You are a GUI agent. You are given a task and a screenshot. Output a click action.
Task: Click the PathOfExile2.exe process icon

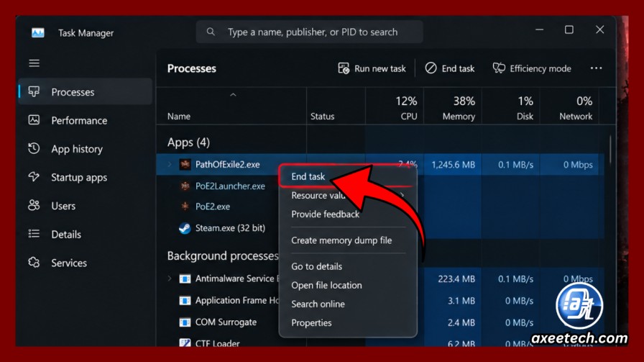tap(185, 165)
